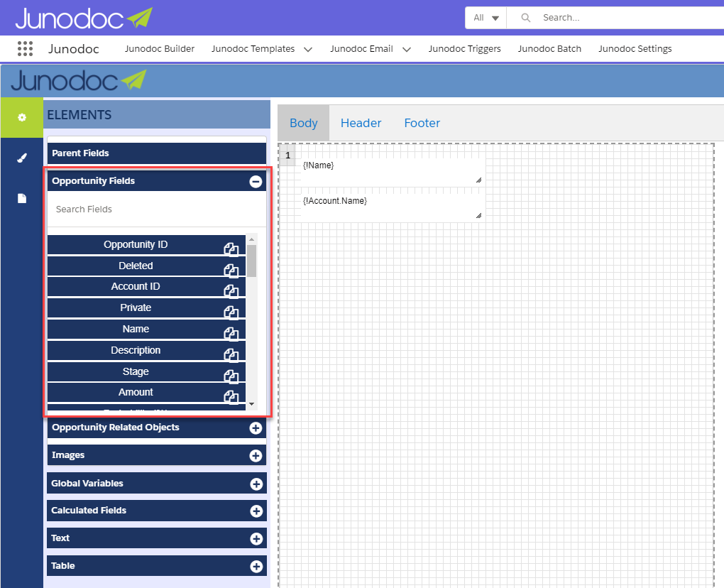Open the All search scope dropdown
The width and height of the screenshot is (724, 588).
[486, 18]
